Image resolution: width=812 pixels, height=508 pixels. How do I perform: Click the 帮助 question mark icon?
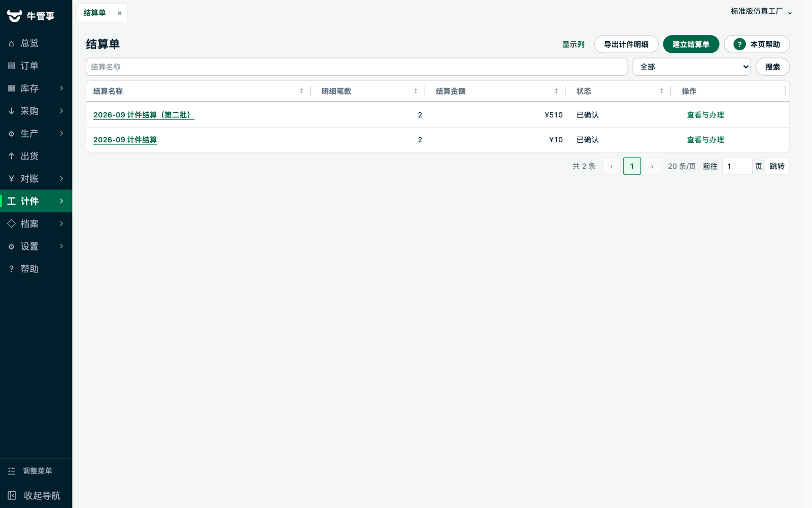coord(11,269)
